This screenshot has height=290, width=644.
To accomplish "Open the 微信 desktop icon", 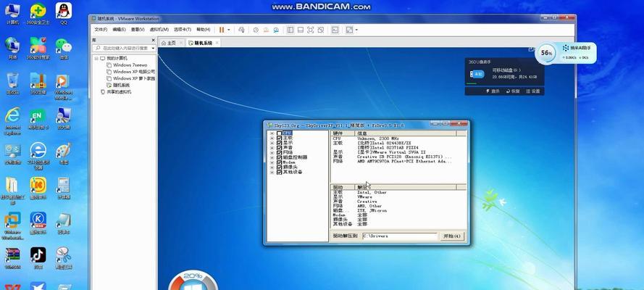I will coord(63,49).
